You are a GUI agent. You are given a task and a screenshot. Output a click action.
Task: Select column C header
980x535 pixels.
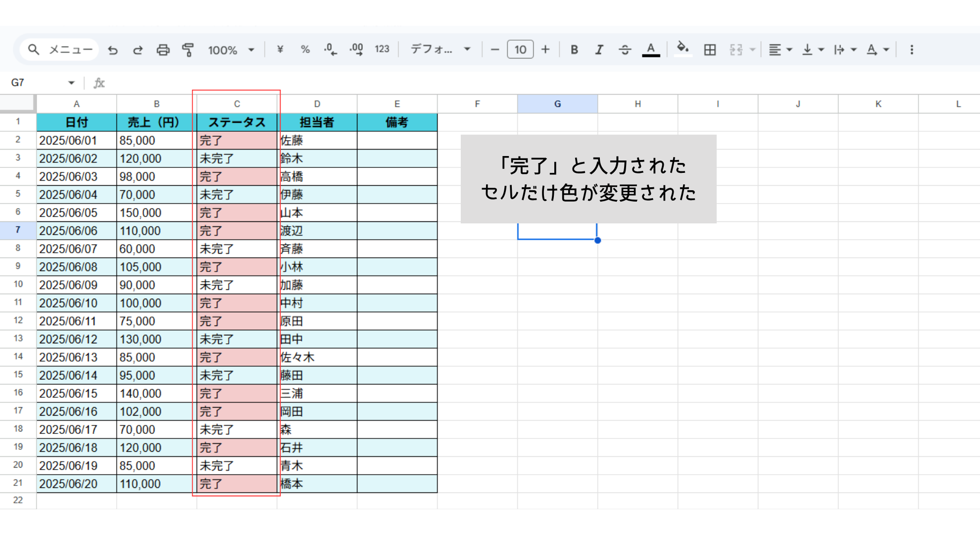coord(237,104)
